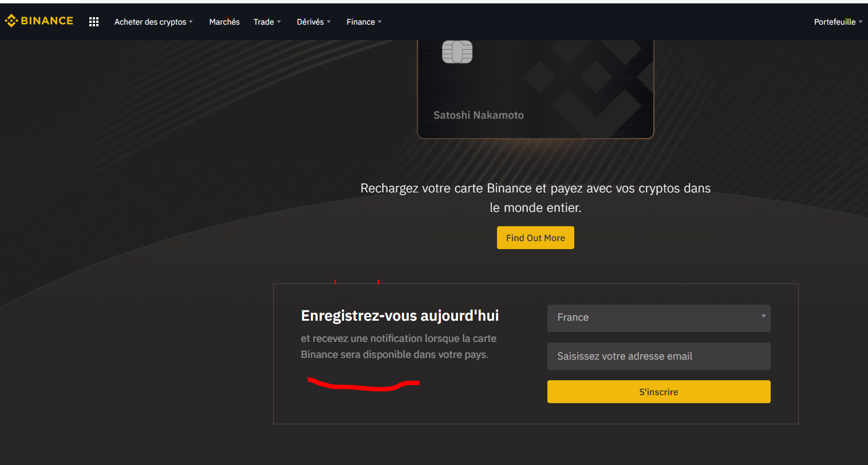Open the Acheter des cryptos menu
Image resolution: width=868 pixels, height=465 pixels.
click(153, 22)
